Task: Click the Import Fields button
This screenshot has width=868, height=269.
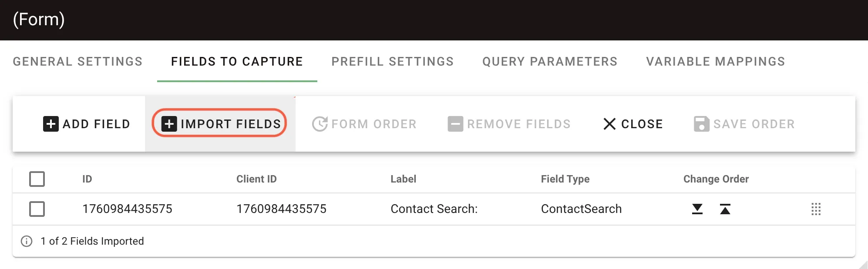Action: (220, 124)
